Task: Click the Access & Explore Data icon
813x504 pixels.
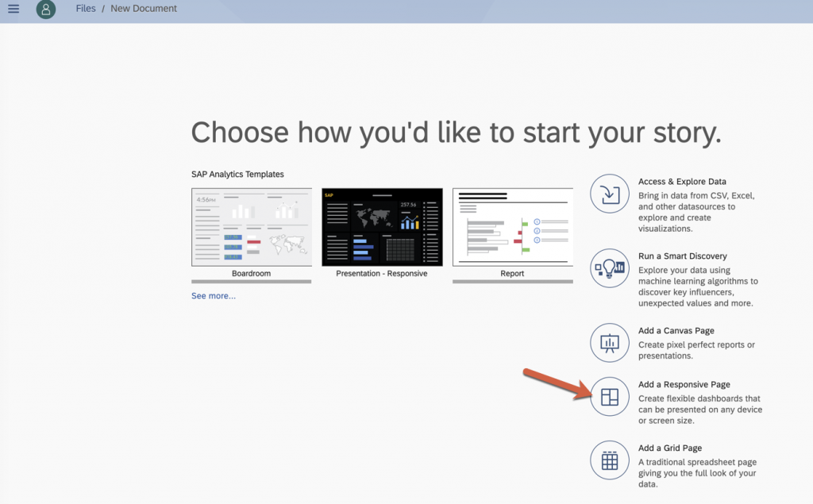Action: tap(609, 194)
